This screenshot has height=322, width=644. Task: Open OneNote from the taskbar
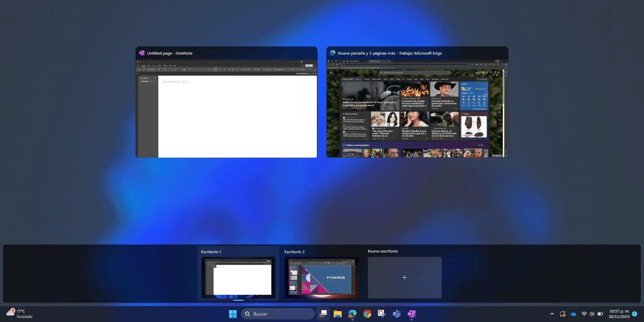412,314
